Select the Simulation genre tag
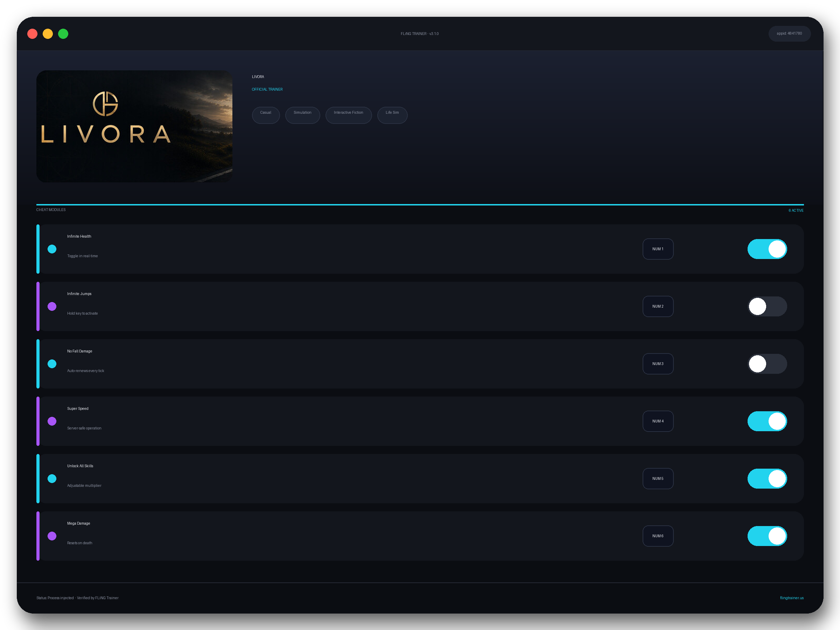This screenshot has height=630, width=840. point(303,115)
